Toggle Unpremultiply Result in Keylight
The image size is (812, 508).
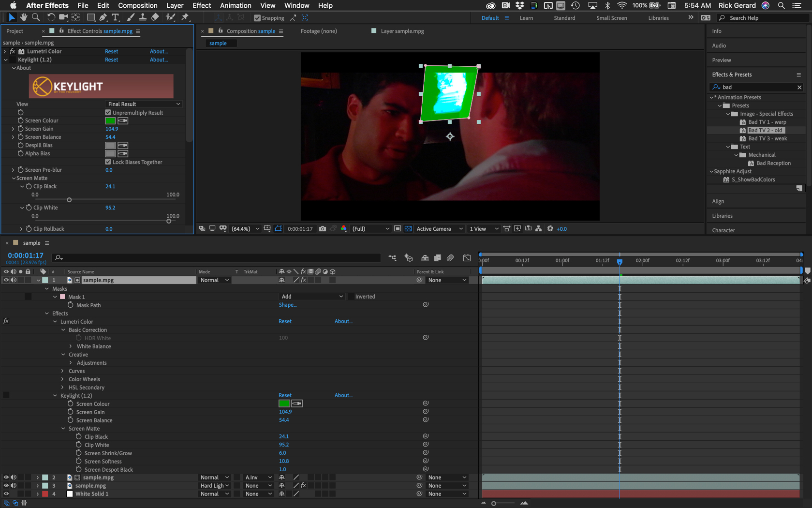(x=107, y=112)
